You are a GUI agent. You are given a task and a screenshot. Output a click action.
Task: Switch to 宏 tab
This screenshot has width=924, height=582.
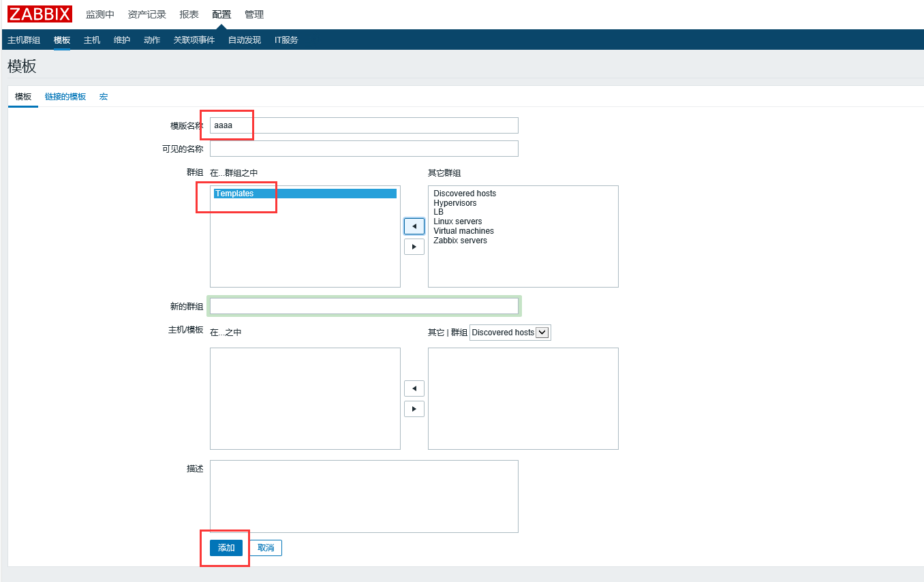(104, 97)
